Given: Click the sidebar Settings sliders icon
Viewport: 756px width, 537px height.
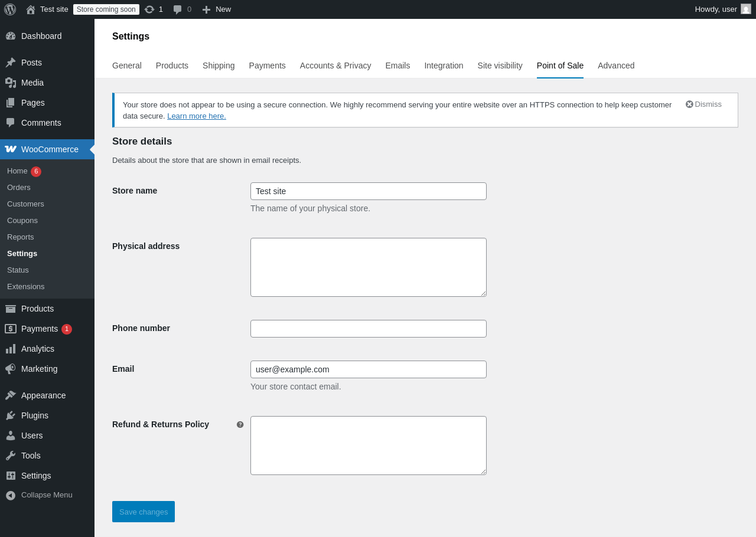Looking at the screenshot, I should [x=11, y=476].
